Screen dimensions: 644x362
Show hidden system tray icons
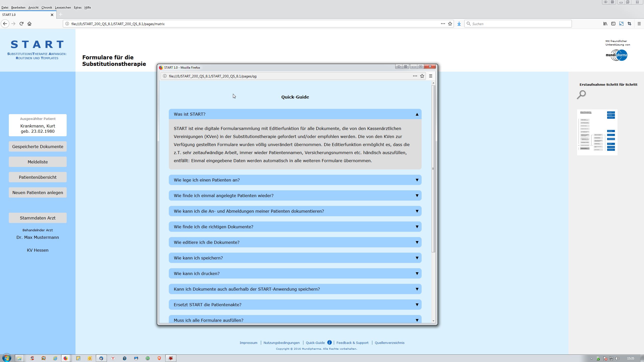tap(591, 358)
